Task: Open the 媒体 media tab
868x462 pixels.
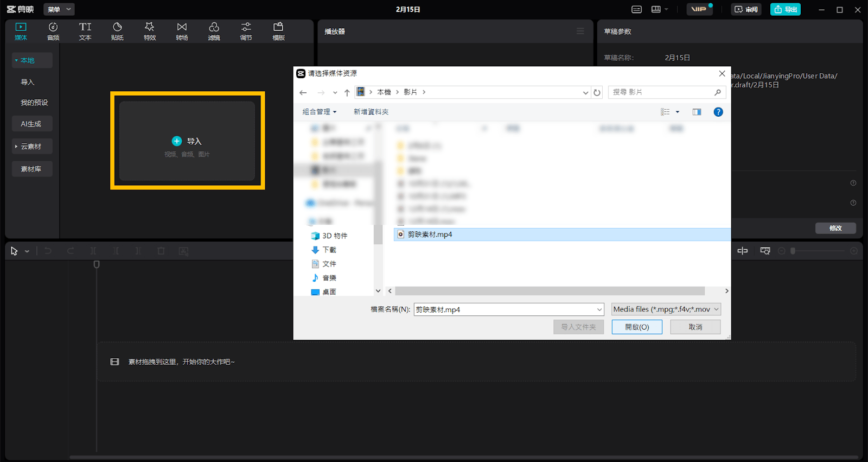Action: (21, 31)
